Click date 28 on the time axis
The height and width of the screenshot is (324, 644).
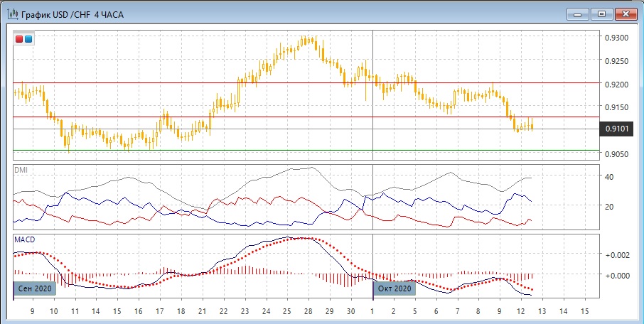point(307,311)
